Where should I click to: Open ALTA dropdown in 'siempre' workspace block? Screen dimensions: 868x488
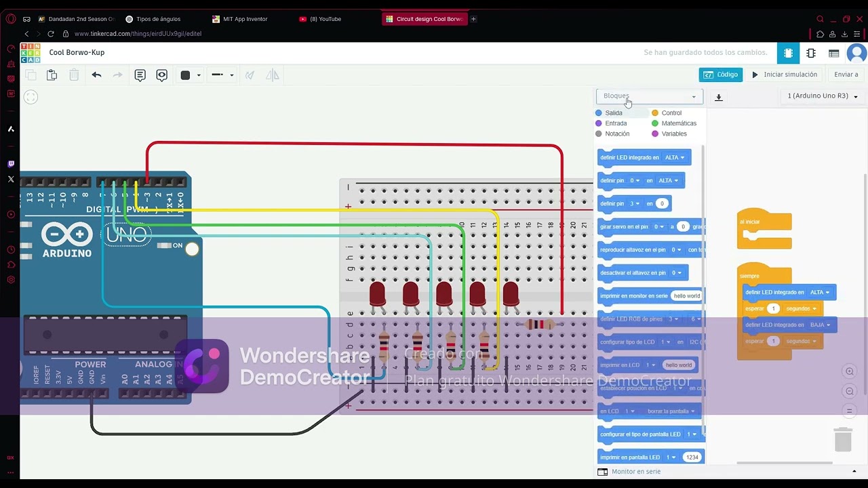820,292
